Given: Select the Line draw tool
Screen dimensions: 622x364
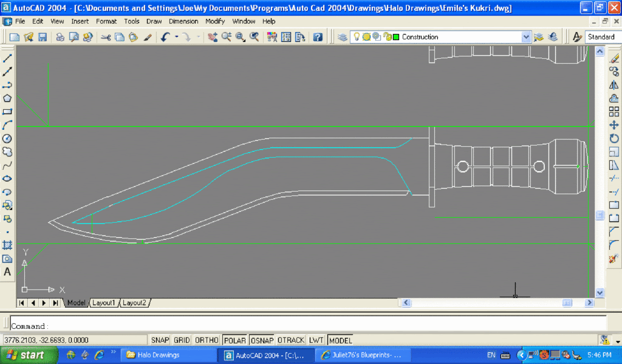Looking at the screenshot, I should (x=7, y=59).
